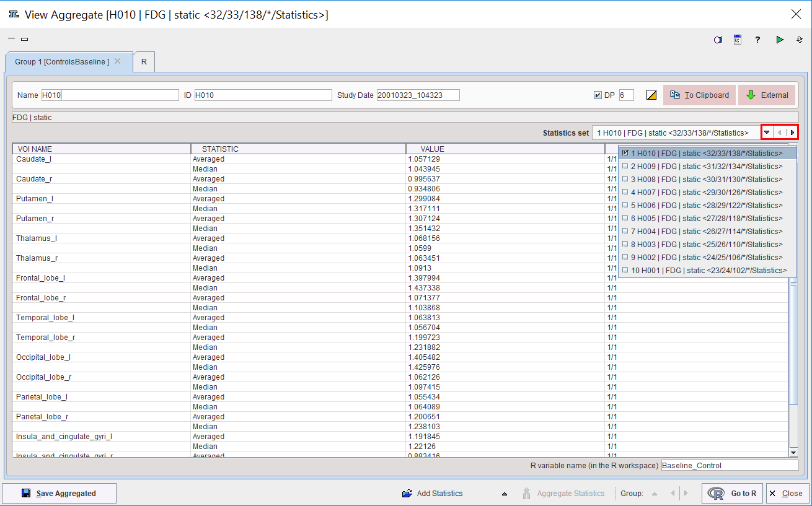Click the External button

click(767, 95)
